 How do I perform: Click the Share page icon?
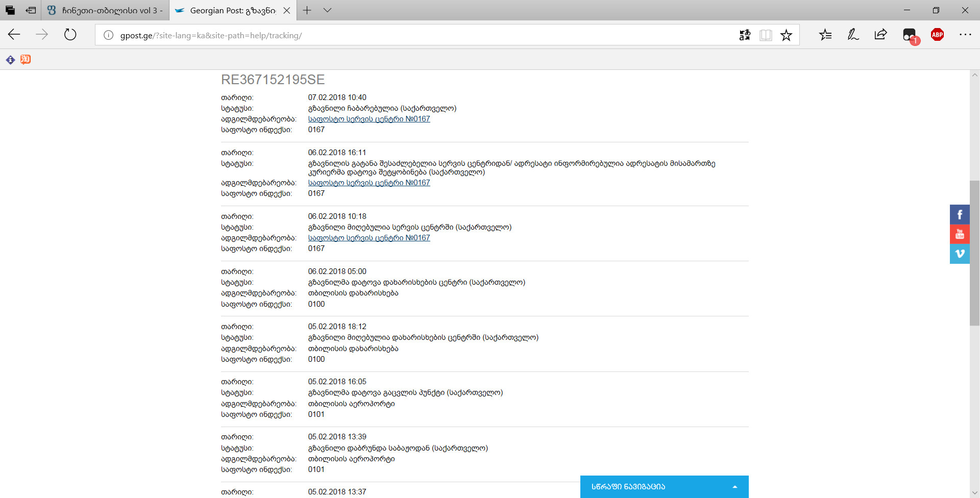880,35
